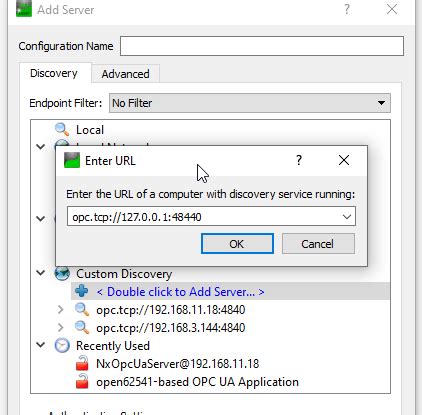Screen dimensions: 422x415
Task: Expand the opc.tcp://192.168.3.144:4840 node
Action: 60,328
